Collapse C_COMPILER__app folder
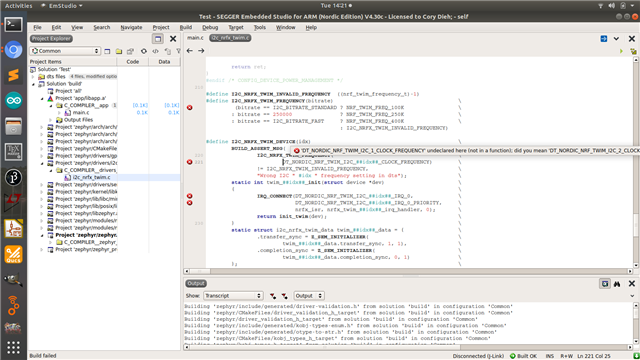Image resolution: width=640 pixels, height=360 pixels. point(51,106)
